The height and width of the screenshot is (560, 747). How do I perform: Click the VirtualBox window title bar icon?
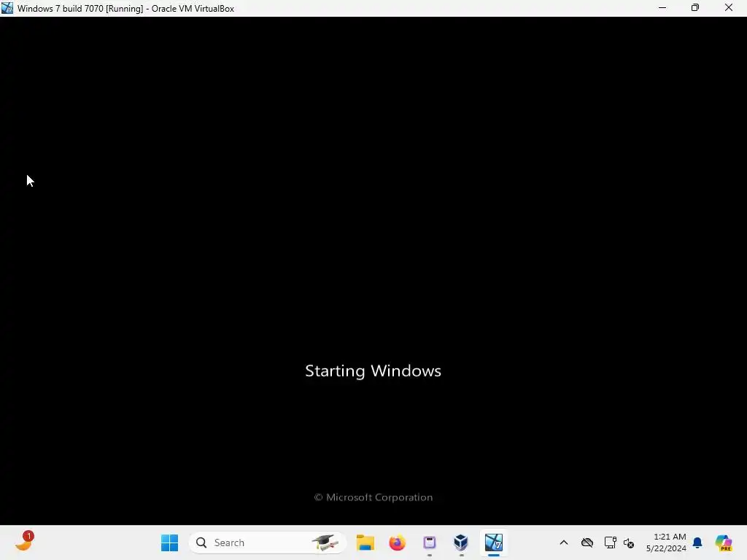pyautogui.click(x=7, y=8)
